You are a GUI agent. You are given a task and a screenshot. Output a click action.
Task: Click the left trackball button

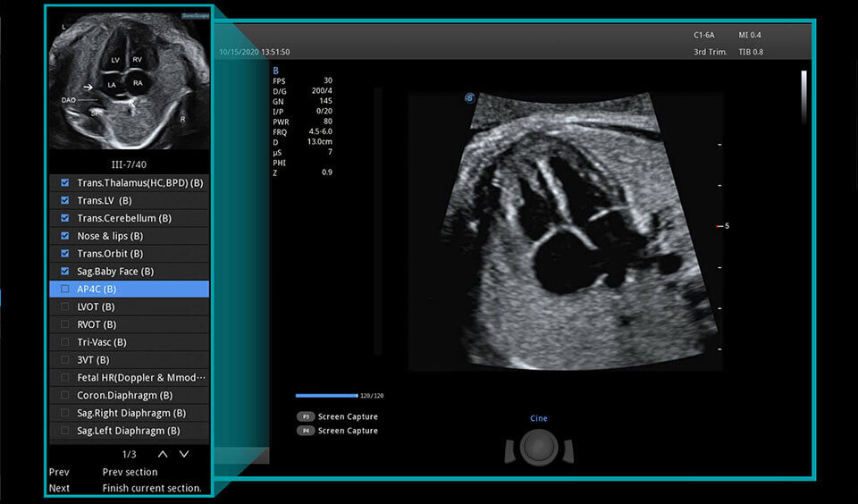pos(510,451)
